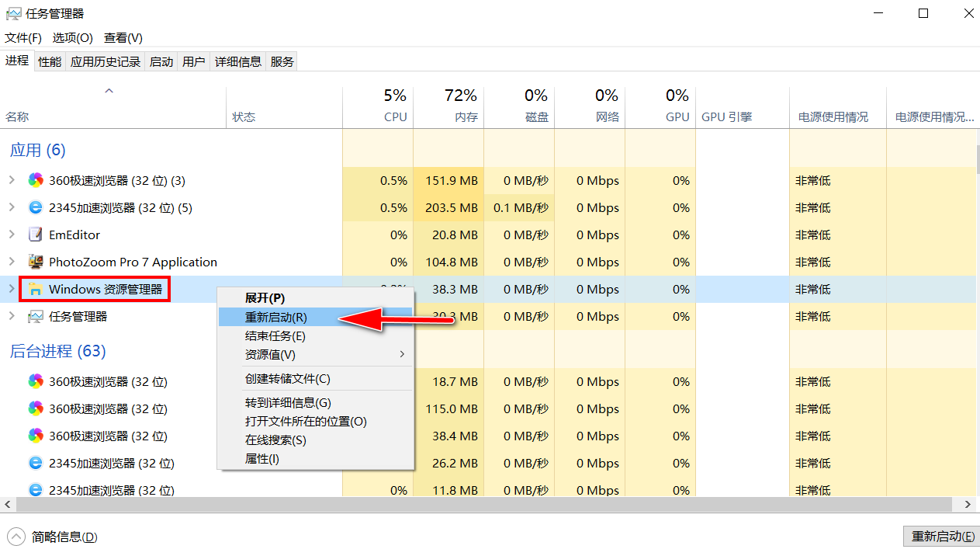
Task: Choose 转到详细信息(G) in the context menu
Action: [316, 402]
